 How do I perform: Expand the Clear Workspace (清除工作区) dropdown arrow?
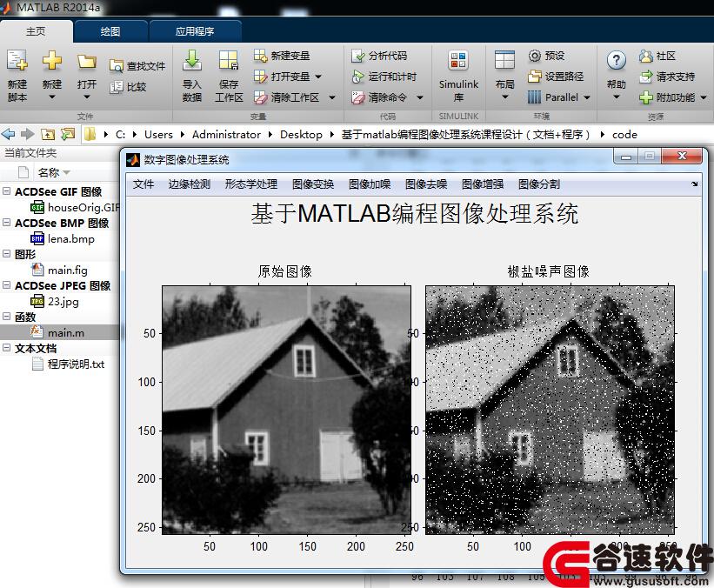pyautogui.click(x=332, y=97)
